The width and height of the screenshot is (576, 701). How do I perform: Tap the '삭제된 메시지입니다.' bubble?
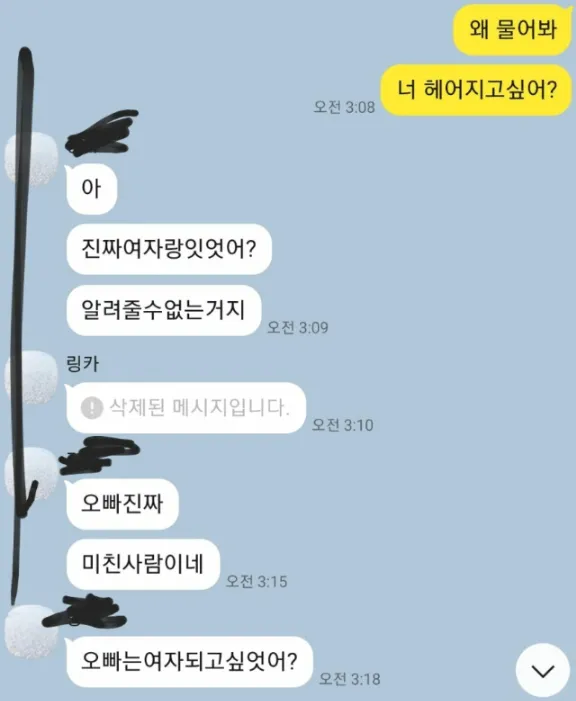click(x=186, y=408)
